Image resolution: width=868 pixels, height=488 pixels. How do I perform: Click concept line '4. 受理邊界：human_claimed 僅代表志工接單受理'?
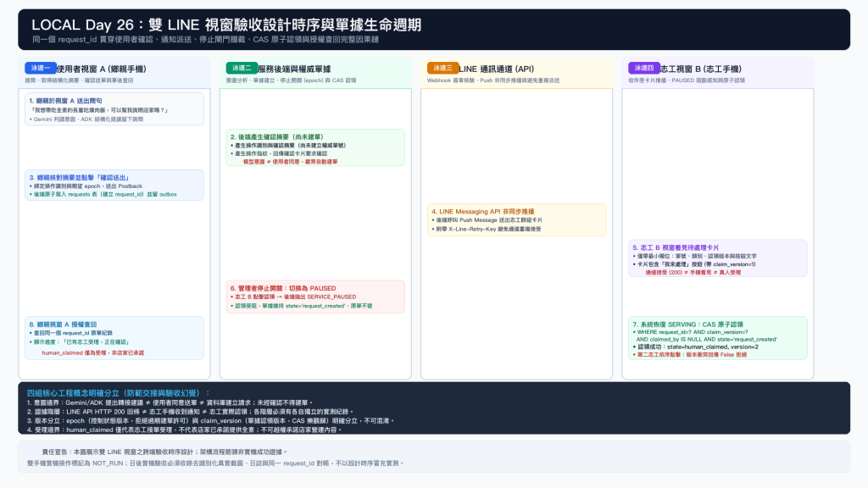click(x=184, y=430)
